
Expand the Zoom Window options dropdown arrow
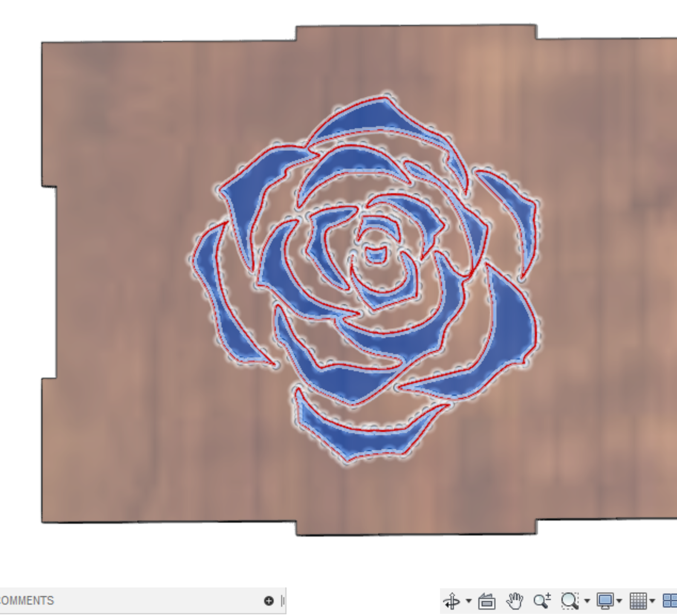coord(587,601)
